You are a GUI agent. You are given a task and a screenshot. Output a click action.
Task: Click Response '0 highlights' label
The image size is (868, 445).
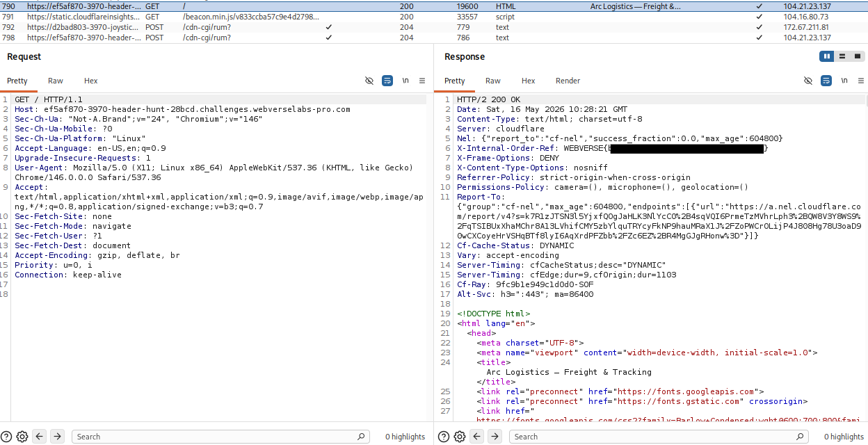[x=844, y=437]
